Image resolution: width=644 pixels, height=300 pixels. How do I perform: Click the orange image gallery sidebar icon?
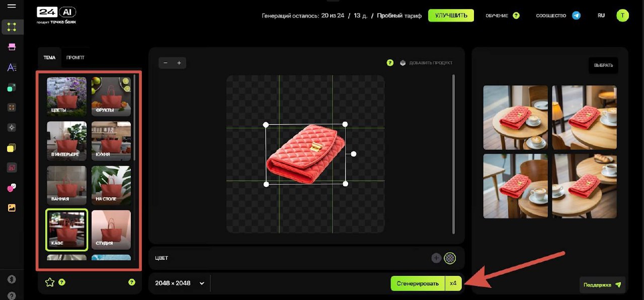(x=12, y=208)
